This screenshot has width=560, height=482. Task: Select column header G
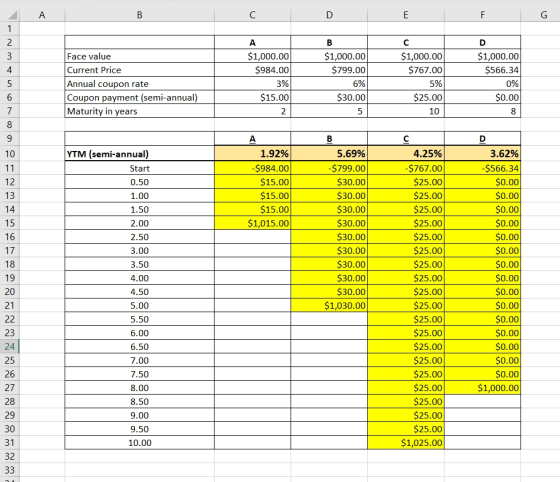coord(544,15)
